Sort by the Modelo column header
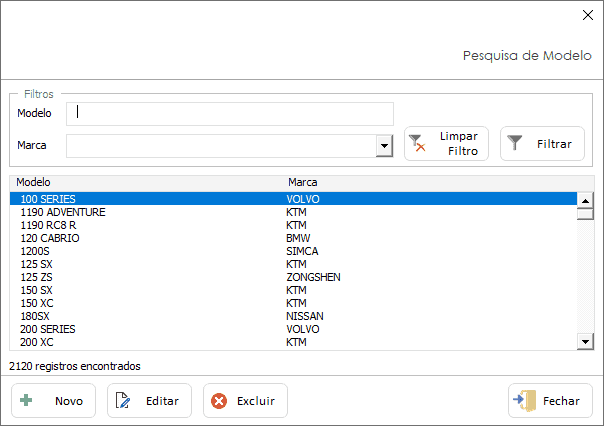This screenshot has height=426, width=604. 33,182
